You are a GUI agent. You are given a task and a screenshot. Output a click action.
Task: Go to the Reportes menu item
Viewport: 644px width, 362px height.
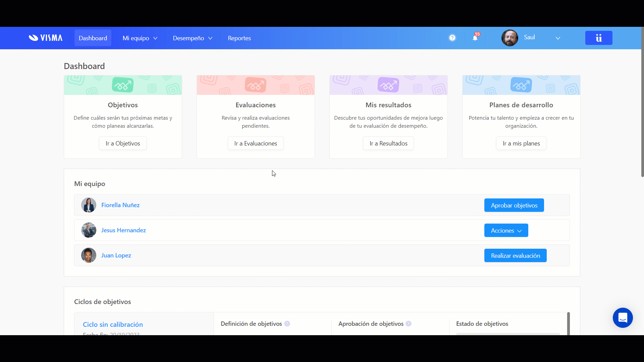239,38
